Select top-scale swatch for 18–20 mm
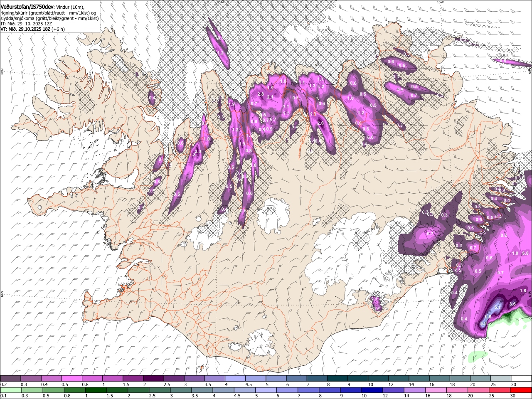This screenshot has width=532, height=399. (x=460, y=379)
